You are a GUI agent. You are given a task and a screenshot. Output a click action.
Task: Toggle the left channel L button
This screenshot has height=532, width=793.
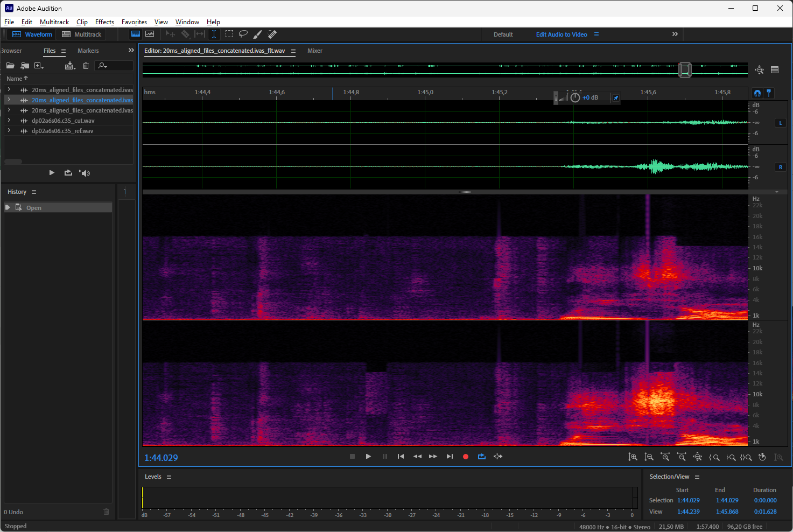[780, 123]
